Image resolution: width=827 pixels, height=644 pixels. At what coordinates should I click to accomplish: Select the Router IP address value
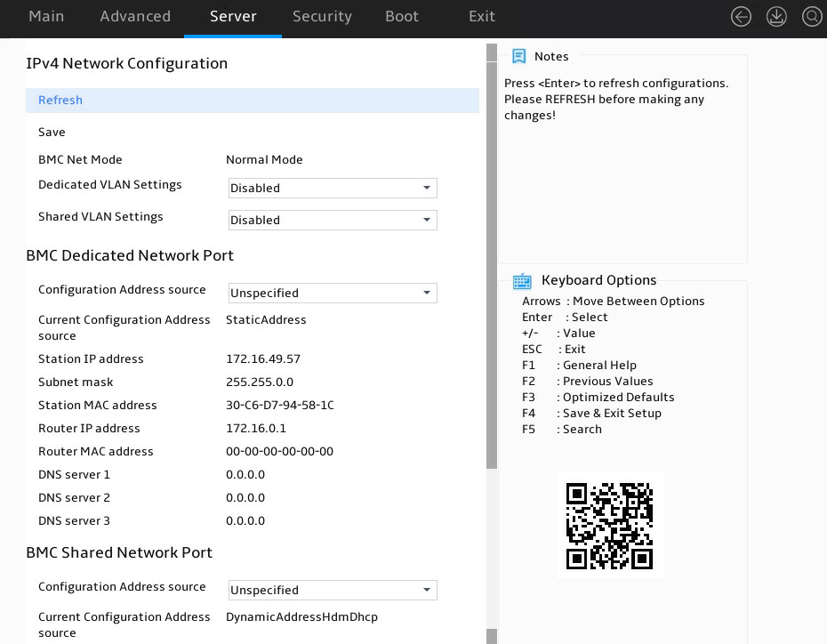pyautogui.click(x=256, y=428)
